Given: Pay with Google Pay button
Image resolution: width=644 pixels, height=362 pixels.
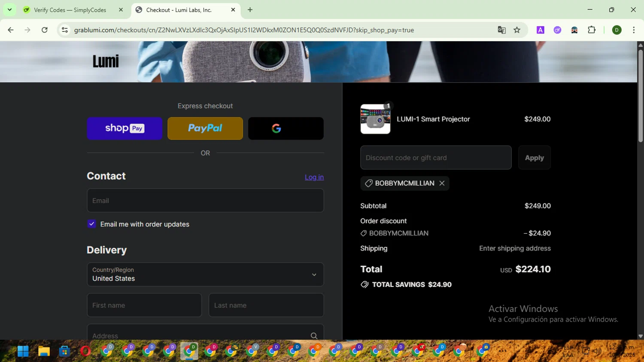Looking at the screenshot, I should [x=286, y=128].
